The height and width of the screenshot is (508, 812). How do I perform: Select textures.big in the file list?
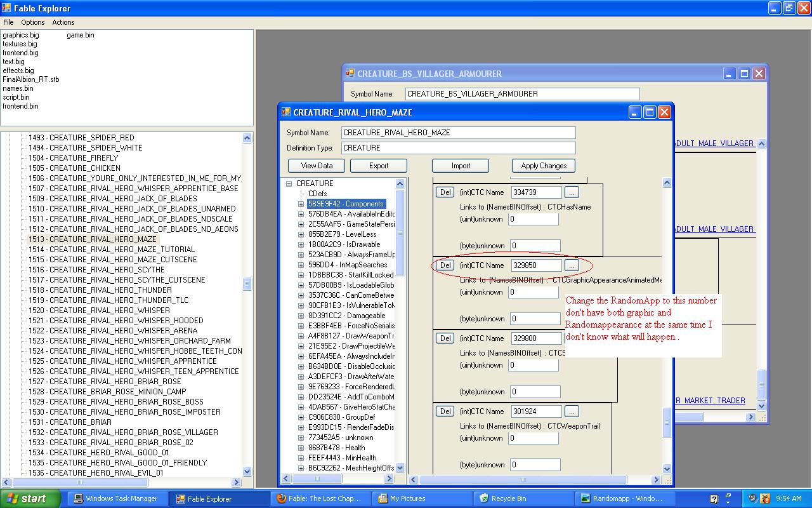(20, 44)
